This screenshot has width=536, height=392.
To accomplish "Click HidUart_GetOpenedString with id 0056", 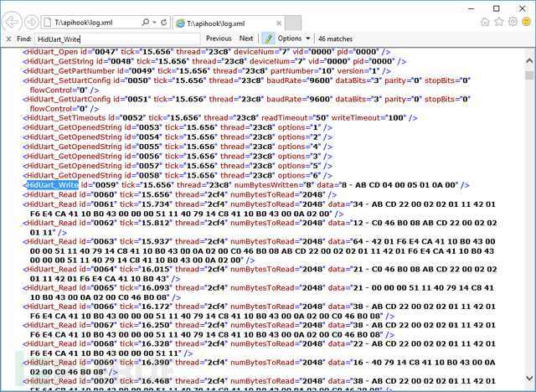I will coord(75,156).
